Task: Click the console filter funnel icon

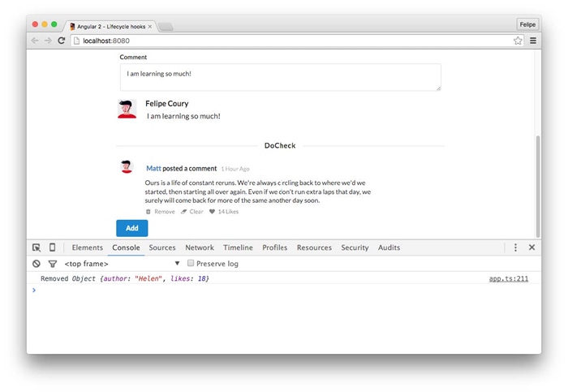Action: (52, 264)
